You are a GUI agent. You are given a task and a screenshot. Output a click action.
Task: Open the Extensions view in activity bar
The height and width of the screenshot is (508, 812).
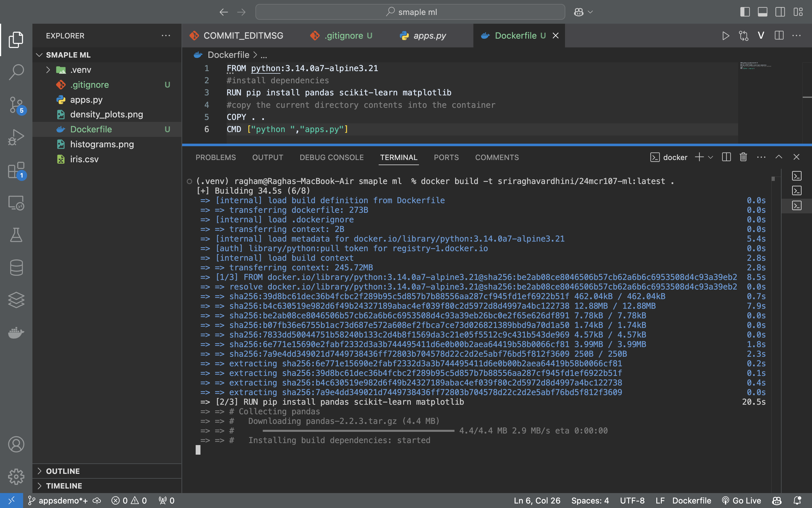click(x=16, y=170)
